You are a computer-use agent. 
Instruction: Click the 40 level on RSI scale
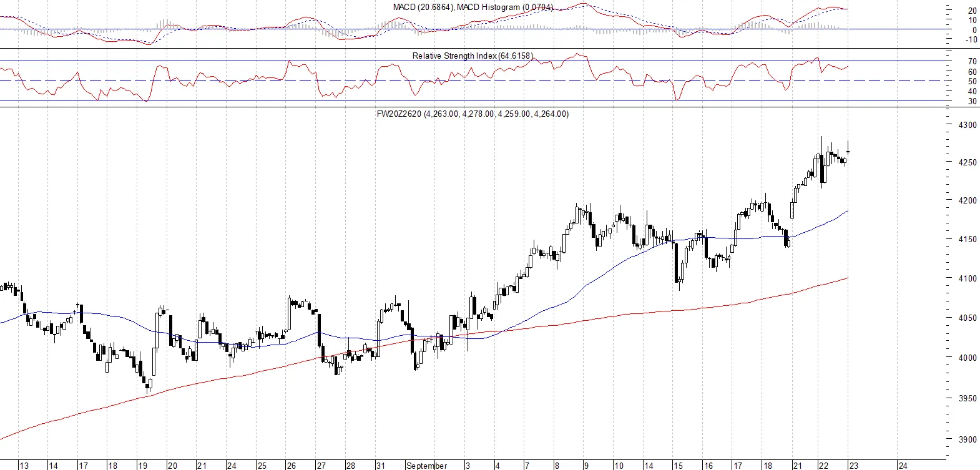click(x=973, y=91)
